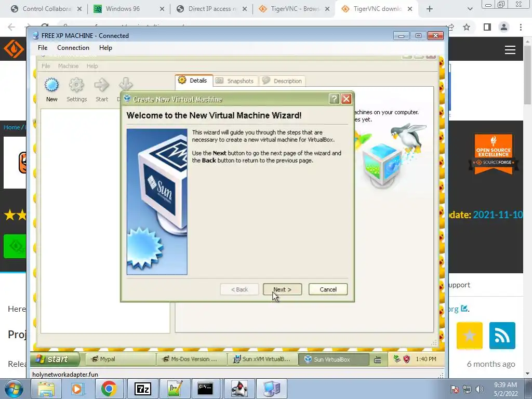Open the TigerVNC File menu
The height and width of the screenshot is (399, 532).
coord(43,48)
